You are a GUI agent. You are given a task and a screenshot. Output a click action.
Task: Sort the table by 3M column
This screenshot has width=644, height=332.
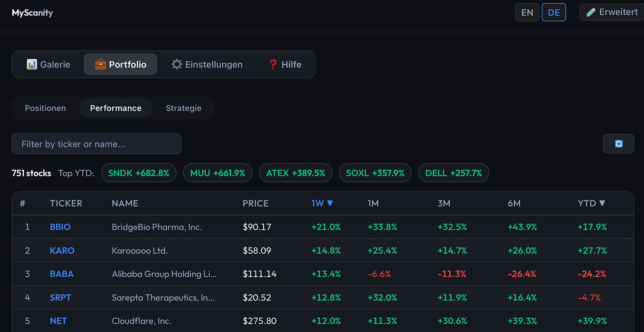pyautogui.click(x=444, y=203)
